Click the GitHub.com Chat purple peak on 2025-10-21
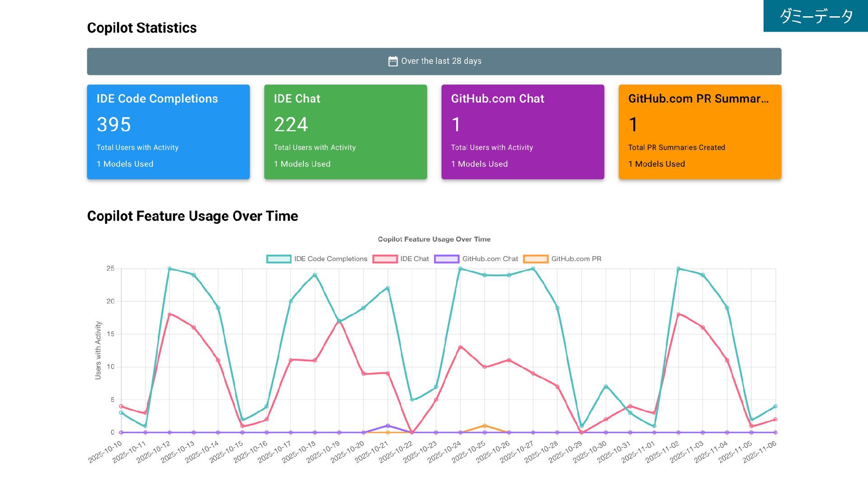The image size is (868, 488). pyautogui.click(x=388, y=426)
